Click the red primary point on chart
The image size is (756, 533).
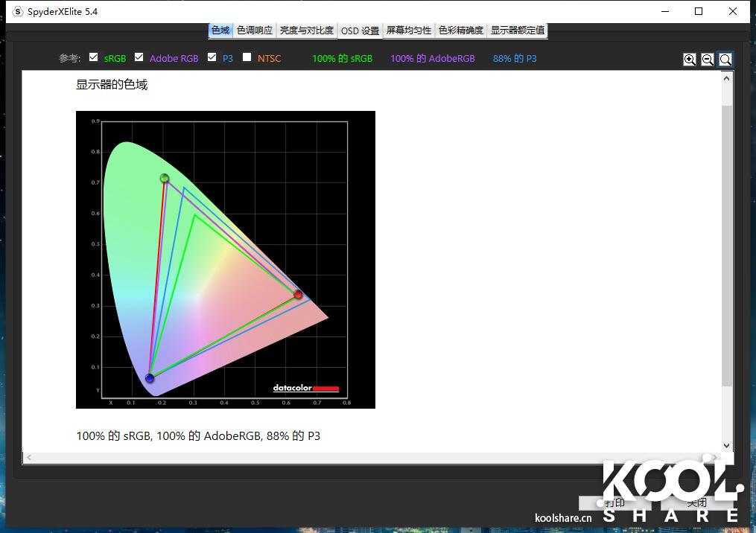(x=298, y=294)
